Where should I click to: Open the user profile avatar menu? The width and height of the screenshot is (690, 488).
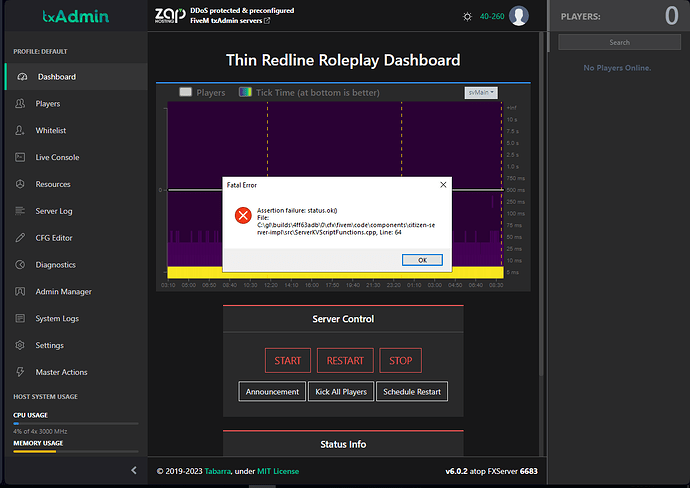pyautogui.click(x=518, y=16)
